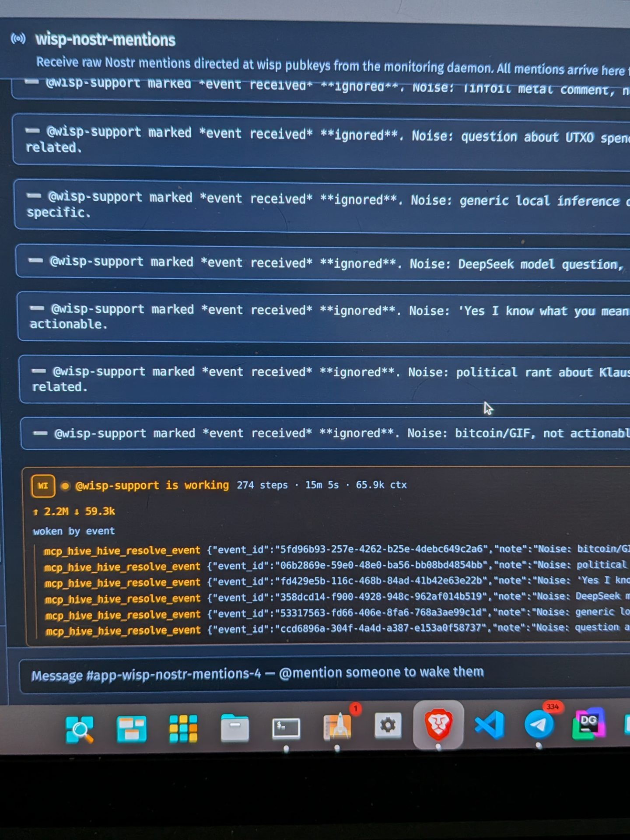Select the ignored message about bitcoin/GIF
Viewport: 630px width, 840px height.
pos(326,434)
